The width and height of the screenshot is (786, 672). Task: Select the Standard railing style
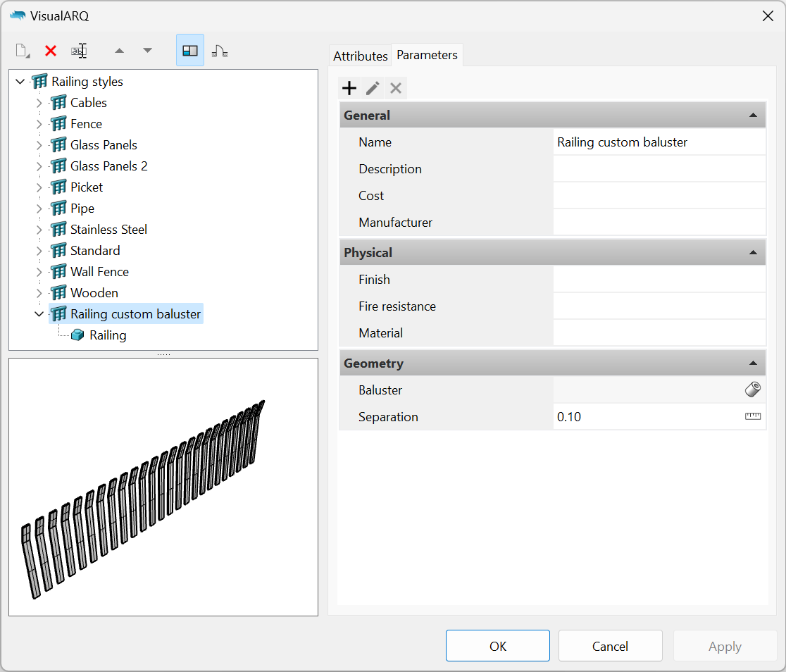[95, 251]
